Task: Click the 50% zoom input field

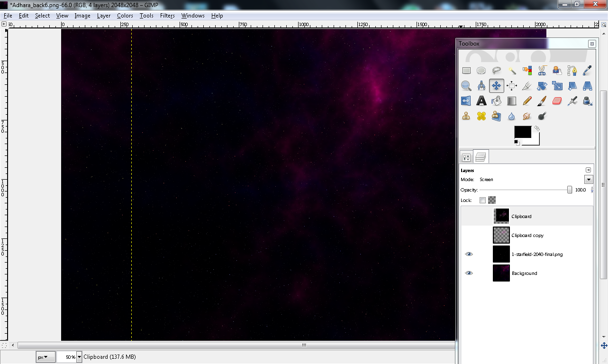Action: [x=66, y=357]
